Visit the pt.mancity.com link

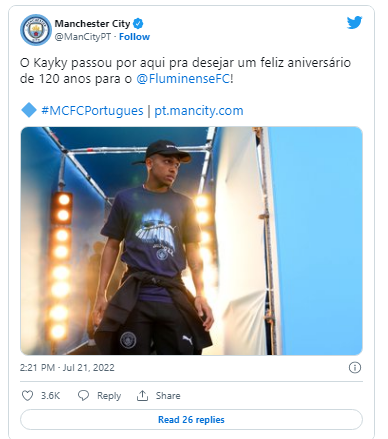coord(199,111)
